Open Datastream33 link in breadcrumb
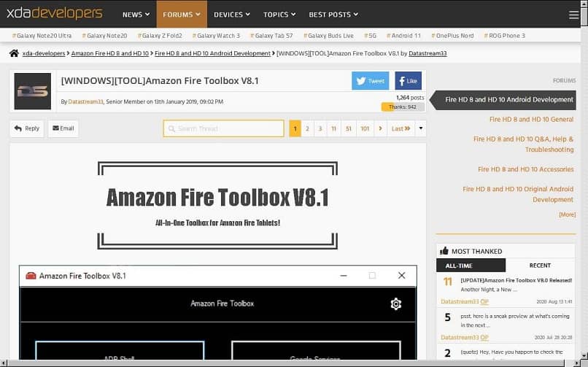 [428, 53]
